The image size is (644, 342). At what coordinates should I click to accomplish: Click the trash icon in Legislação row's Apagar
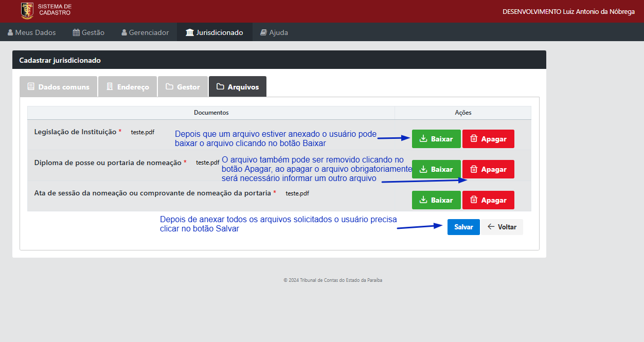[x=474, y=139]
